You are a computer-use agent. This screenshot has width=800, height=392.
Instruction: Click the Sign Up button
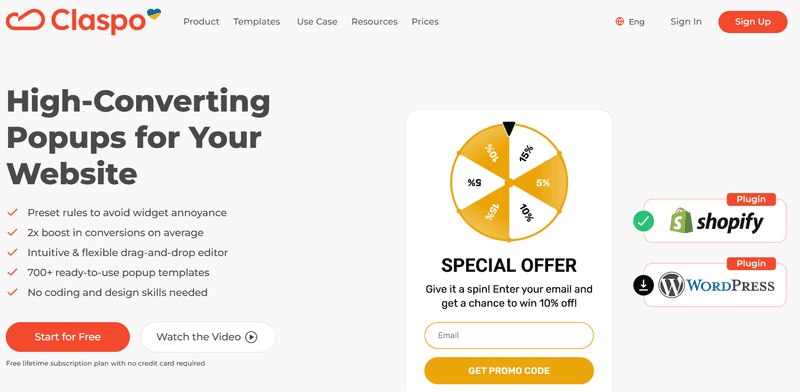pos(753,22)
